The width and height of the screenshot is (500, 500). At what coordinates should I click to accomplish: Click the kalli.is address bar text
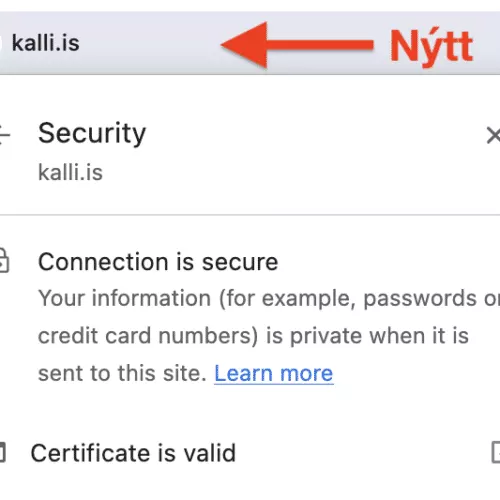point(46,43)
